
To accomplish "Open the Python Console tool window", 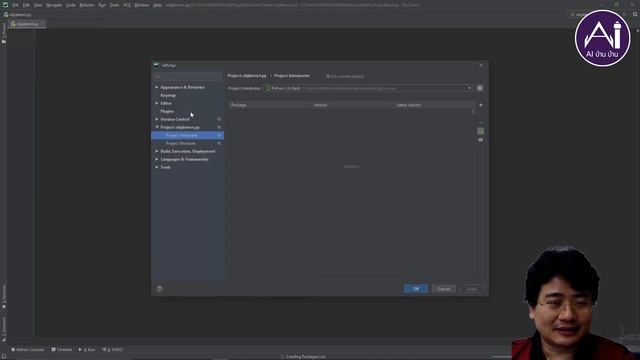I will coord(27,350).
